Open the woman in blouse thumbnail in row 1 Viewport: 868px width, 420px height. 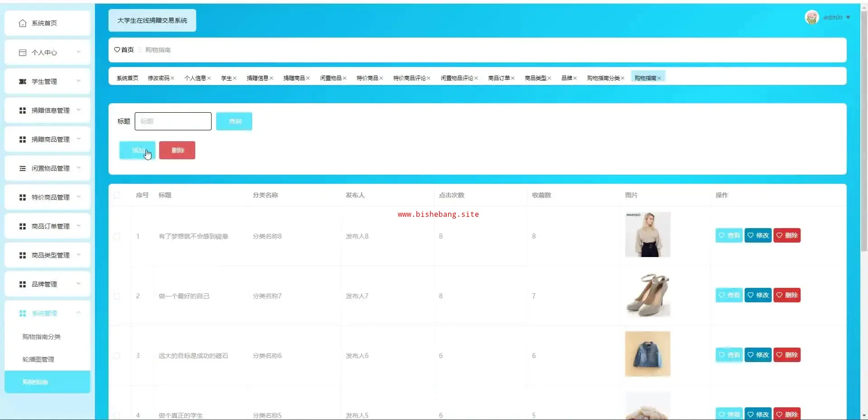pyautogui.click(x=648, y=234)
